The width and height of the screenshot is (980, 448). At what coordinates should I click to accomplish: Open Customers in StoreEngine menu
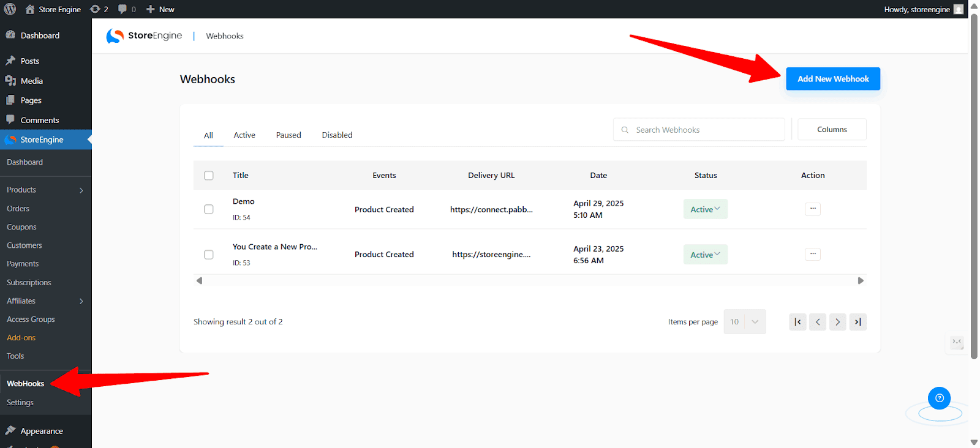[x=24, y=245]
